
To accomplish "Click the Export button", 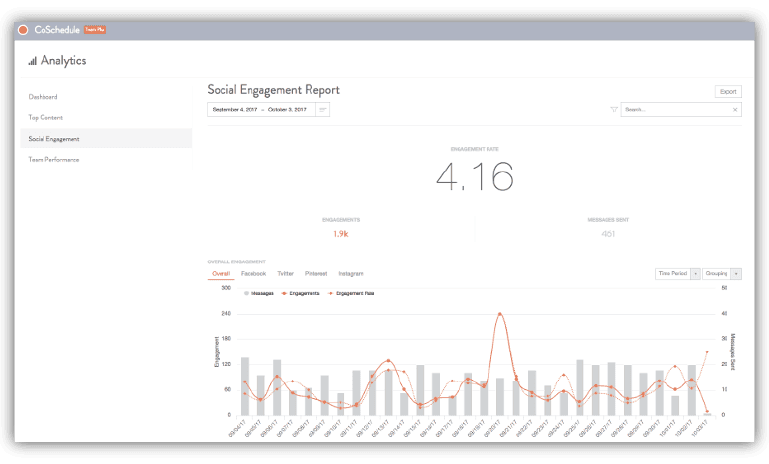I will [x=728, y=91].
